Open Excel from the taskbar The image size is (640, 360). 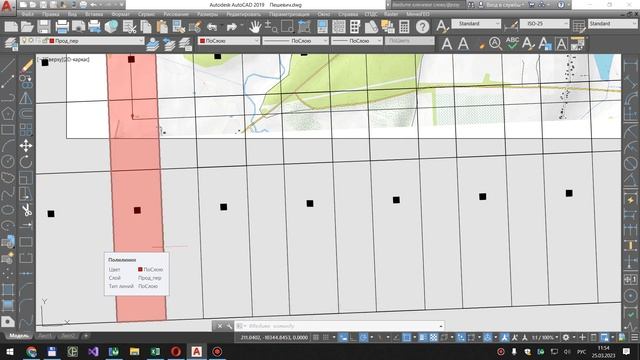pos(155,351)
